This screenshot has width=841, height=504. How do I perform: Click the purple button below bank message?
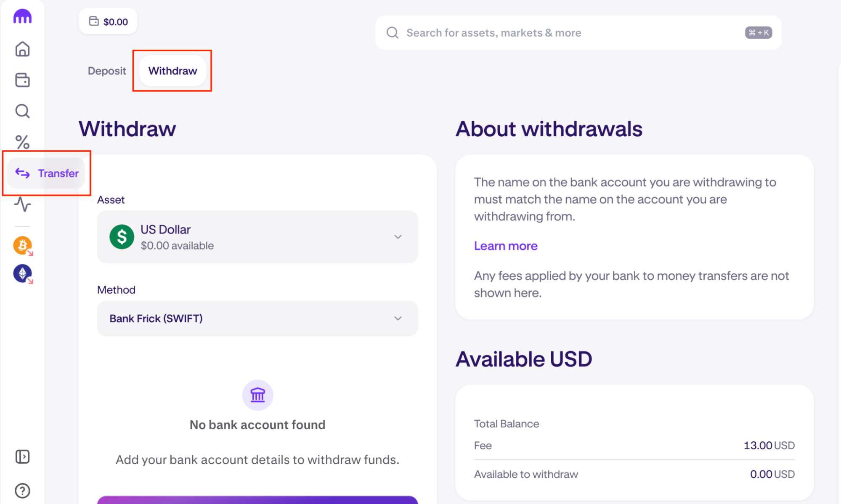point(257,500)
